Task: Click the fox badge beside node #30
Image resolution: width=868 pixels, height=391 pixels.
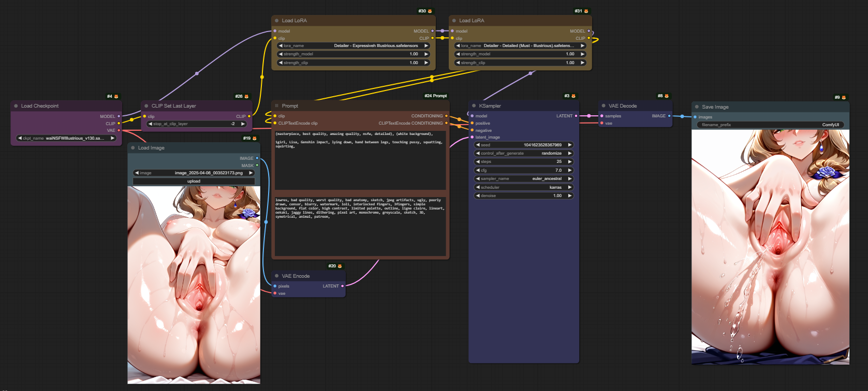Action: (430, 11)
